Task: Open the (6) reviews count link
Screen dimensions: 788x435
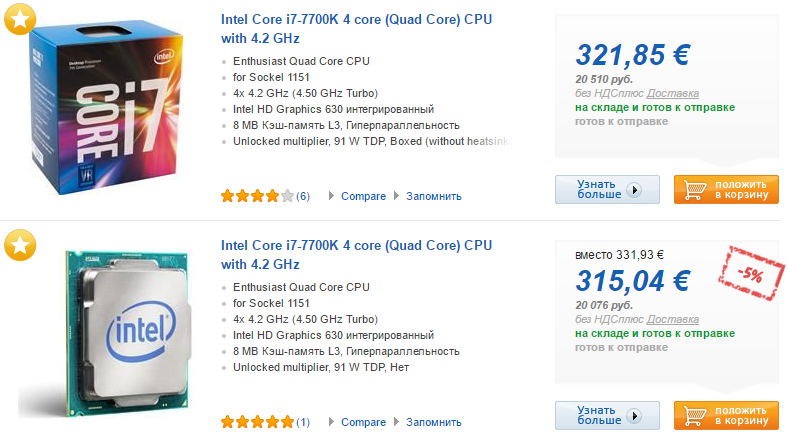Action: coord(303,196)
